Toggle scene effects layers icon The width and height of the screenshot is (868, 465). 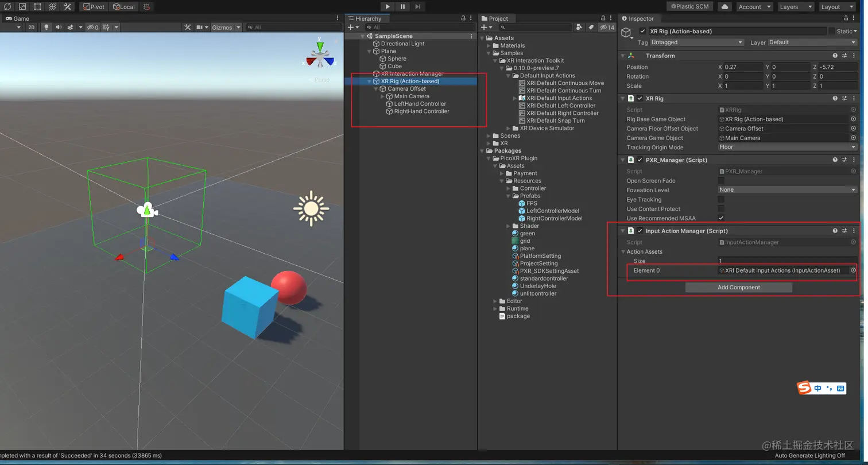pos(71,27)
